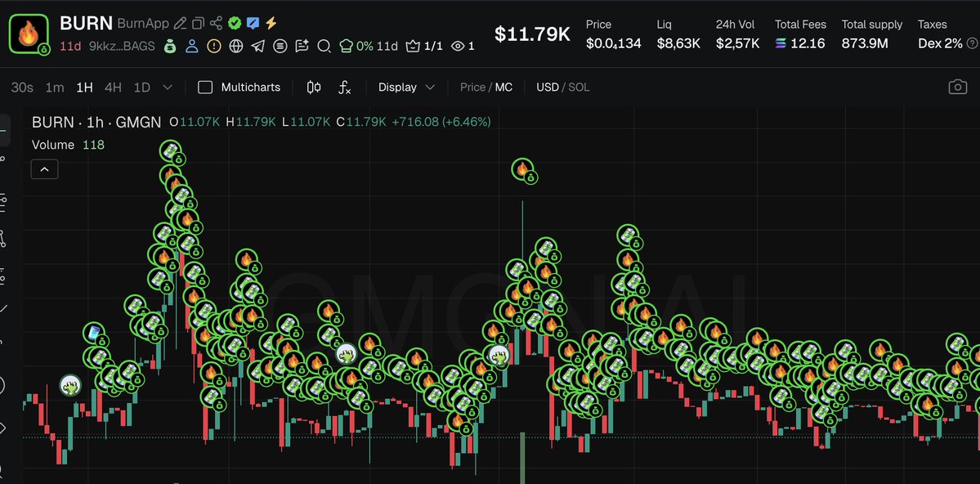Viewport: 980px width, 484px height.
Task: Click the BURN · 1h · GMGN chart title
Action: click(x=96, y=122)
